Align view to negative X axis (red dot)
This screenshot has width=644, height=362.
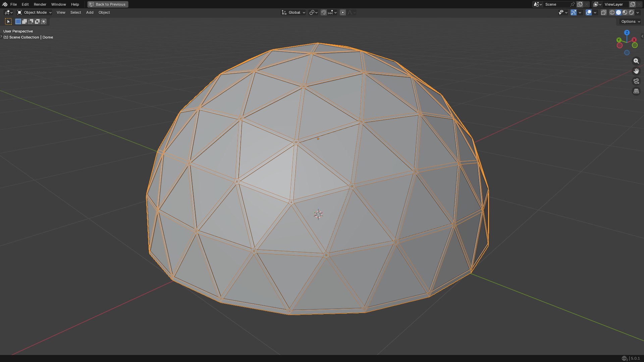pos(620,45)
